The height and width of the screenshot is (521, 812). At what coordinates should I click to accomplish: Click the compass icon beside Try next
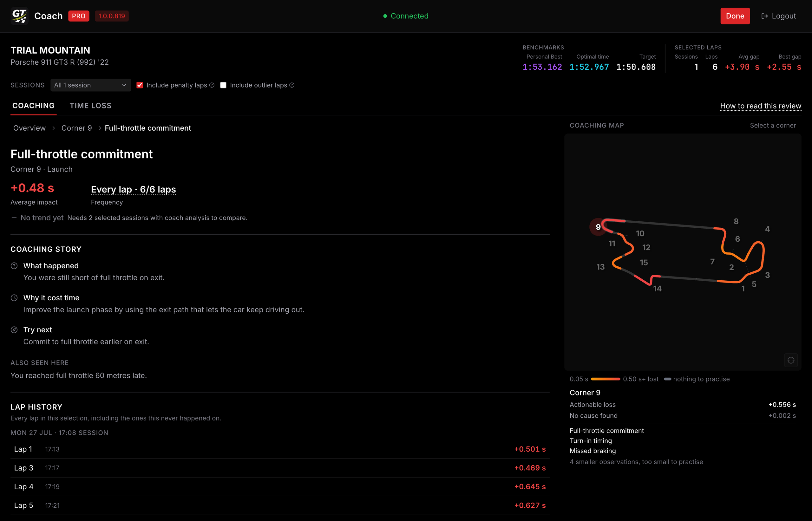coord(14,330)
